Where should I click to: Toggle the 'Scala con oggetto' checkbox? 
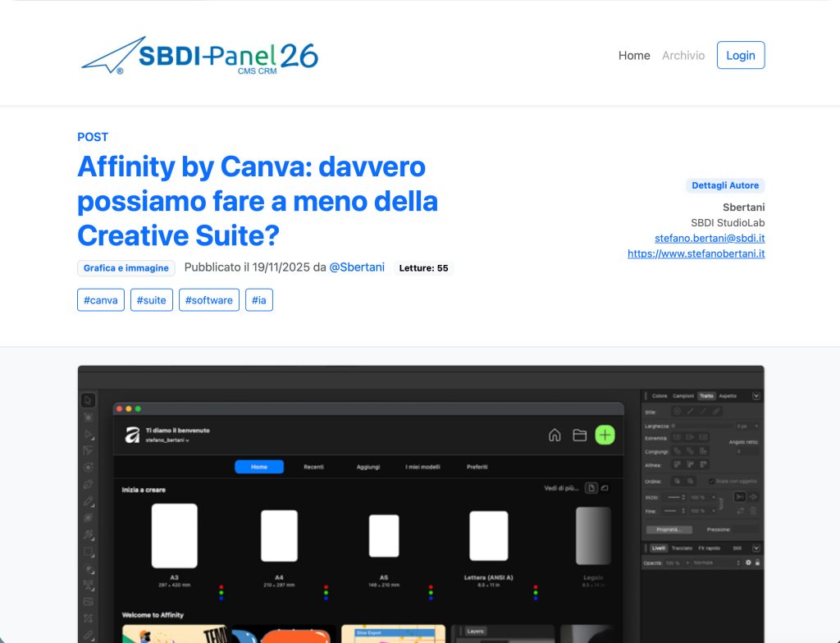(x=711, y=481)
